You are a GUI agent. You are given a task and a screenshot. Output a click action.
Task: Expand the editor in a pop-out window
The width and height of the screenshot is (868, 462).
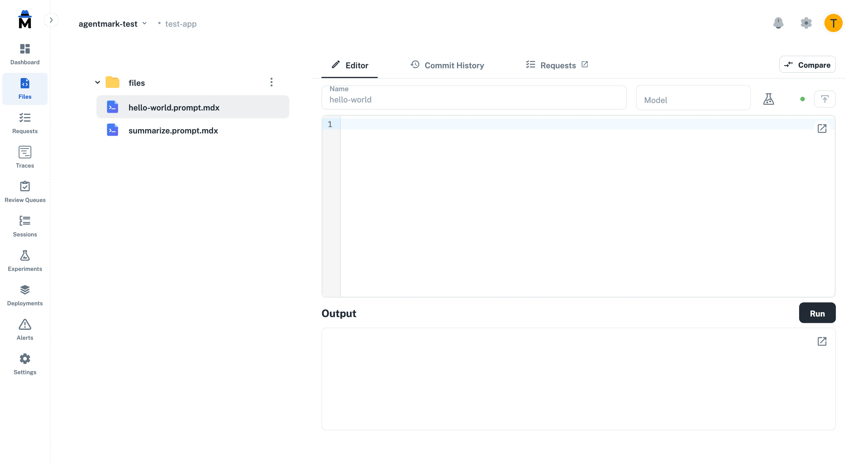pyautogui.click(x=823, y=128)
